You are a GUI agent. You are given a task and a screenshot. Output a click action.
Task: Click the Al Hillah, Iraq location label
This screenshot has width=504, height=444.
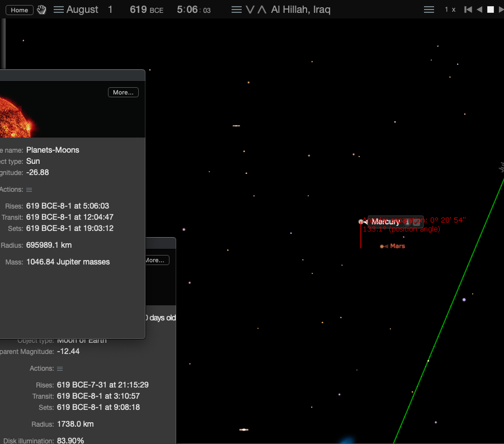pos(300,10)
